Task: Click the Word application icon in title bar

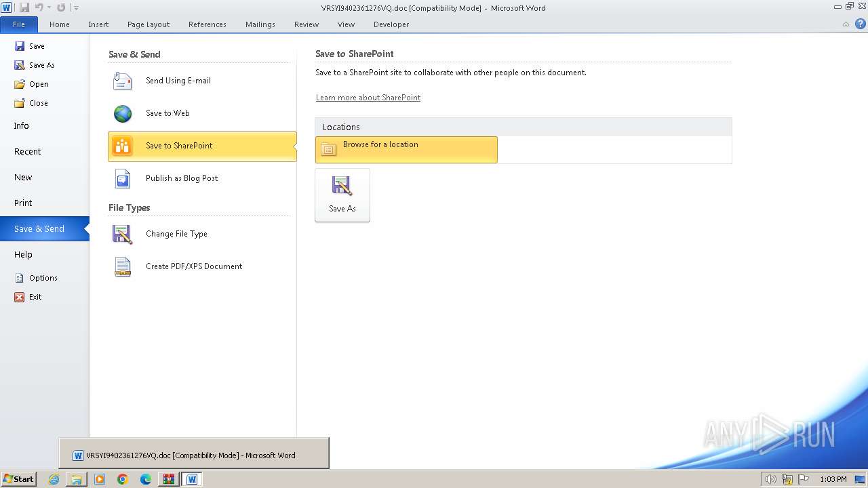Action: click(6, 7)
